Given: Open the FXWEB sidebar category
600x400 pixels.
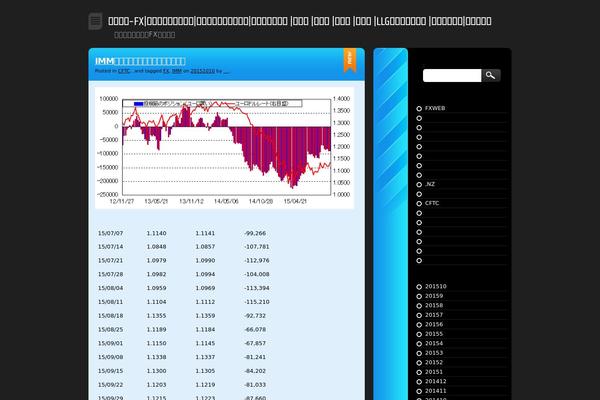Looking at the screenshot, I should click(435, 108).
